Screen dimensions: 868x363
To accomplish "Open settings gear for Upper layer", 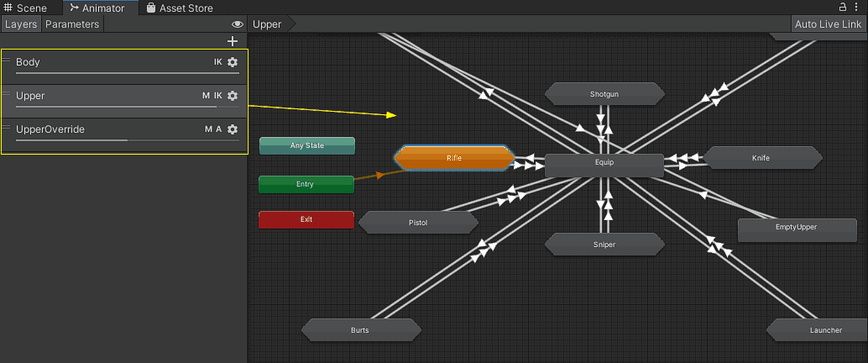I will click(233, 96).
